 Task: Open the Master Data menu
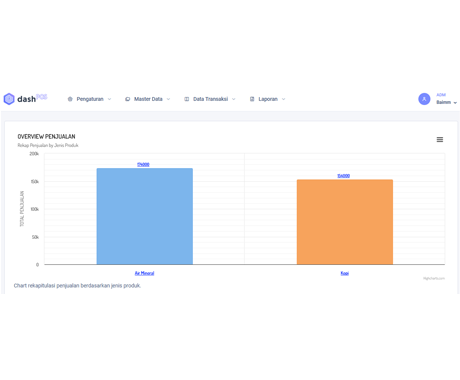point(148,99)
